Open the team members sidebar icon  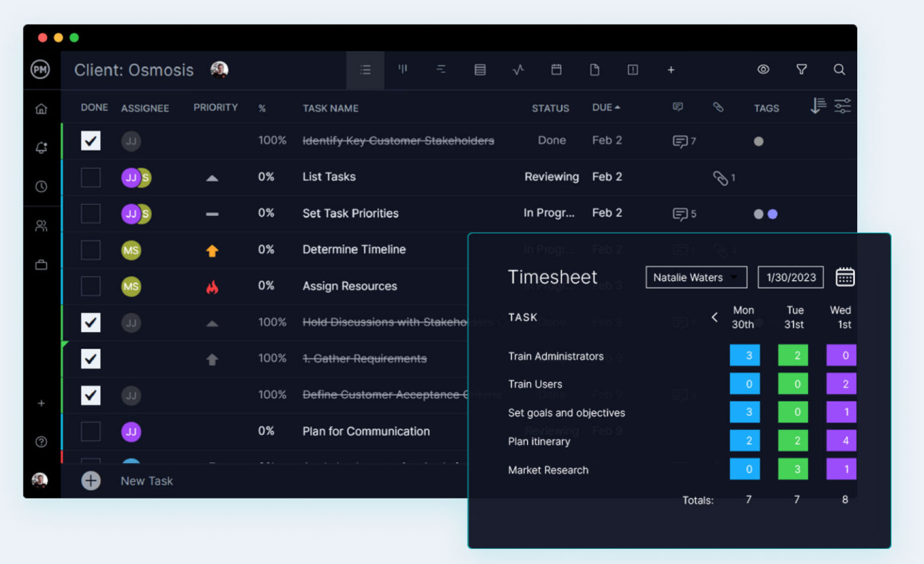(41, 225)
